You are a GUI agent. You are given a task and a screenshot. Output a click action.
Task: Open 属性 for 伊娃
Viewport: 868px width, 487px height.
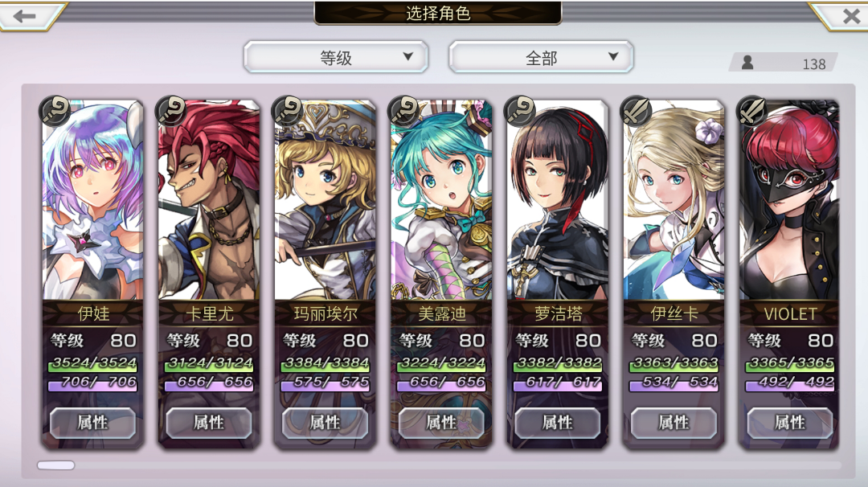[92, 423]
